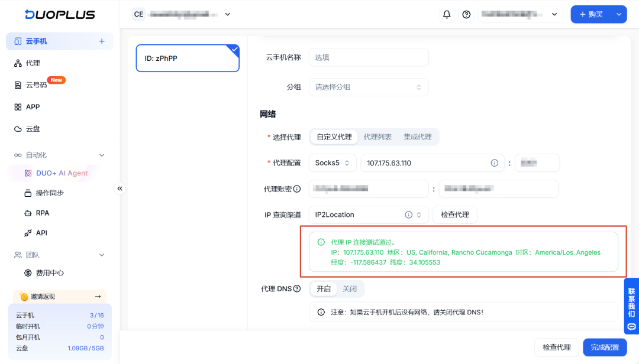The height and width of the screenshot is (364, 639).
Task: Enable proxy DNS with 开启
Action: click(324, 289)
